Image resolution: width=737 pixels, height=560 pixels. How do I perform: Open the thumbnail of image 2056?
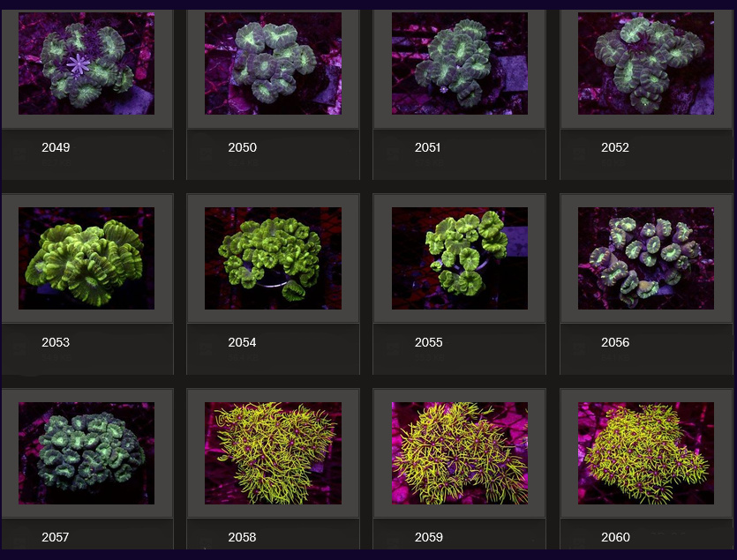click(646, 258)
